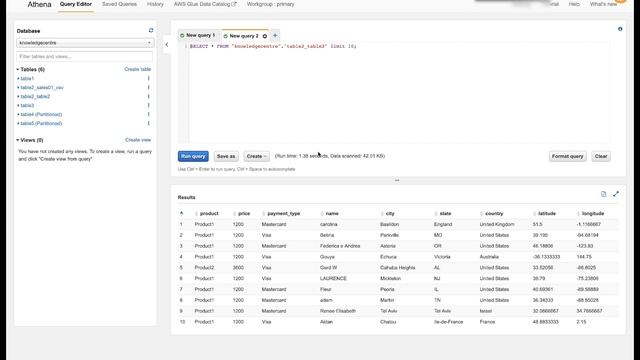Open the options menu for table3
Viewport: 640px width, 360px height.
click(x=149, y=105)
